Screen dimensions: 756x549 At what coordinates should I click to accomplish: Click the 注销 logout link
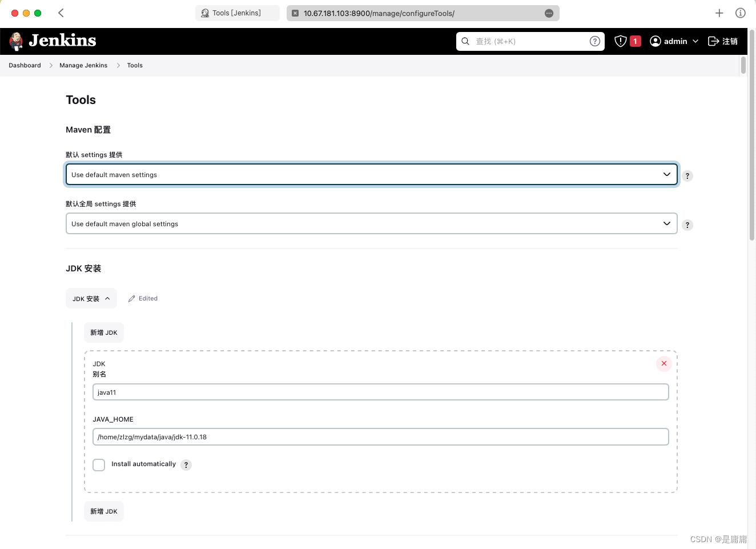[x=723, y=41]
